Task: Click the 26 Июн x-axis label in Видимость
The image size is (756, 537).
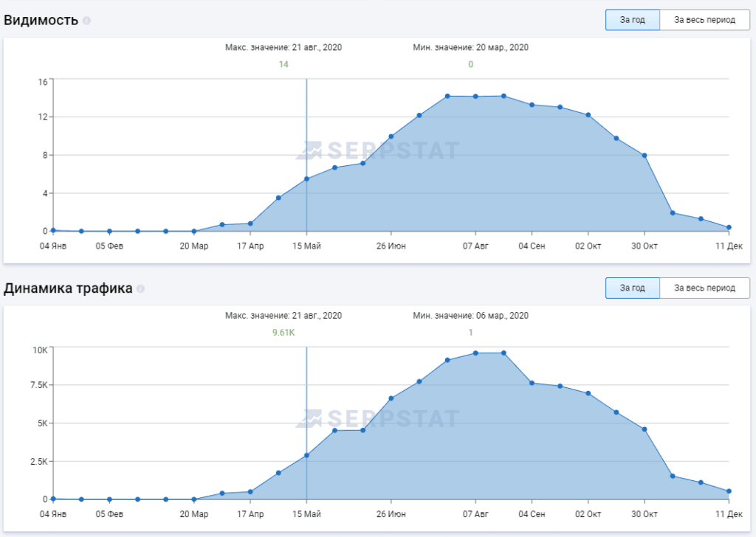Action: click(x=391, y=246)
